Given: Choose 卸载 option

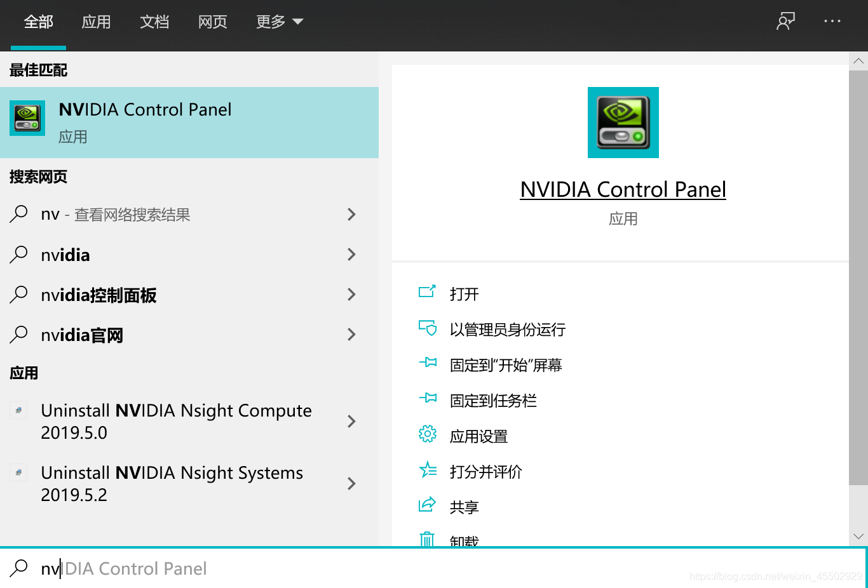Looking at the screenshot, I should (x=465, y=540).
